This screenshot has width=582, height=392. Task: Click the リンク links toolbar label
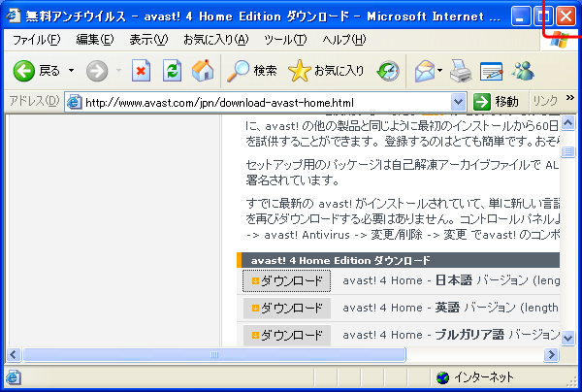point(545,101)
